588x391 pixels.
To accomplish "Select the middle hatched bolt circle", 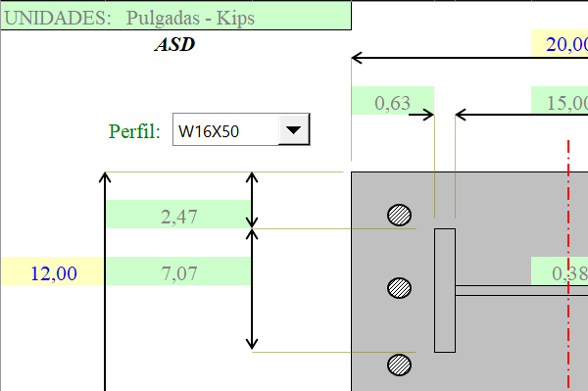I will pos(399,288).
